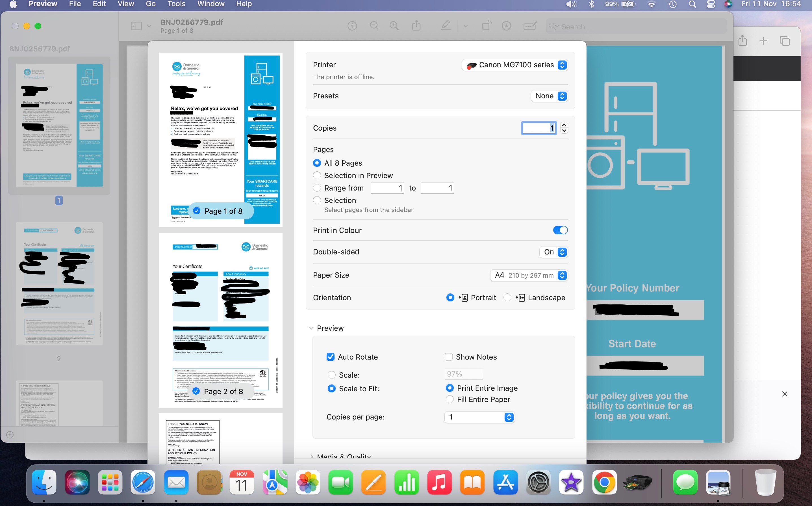
Task: Open Safari from the Dock
Action: 143,482
